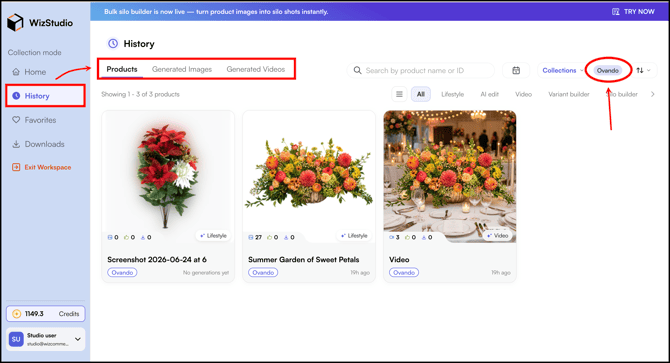Click downloads icon on Summer Garden card

pyautogui.click(x=286, y=237)
